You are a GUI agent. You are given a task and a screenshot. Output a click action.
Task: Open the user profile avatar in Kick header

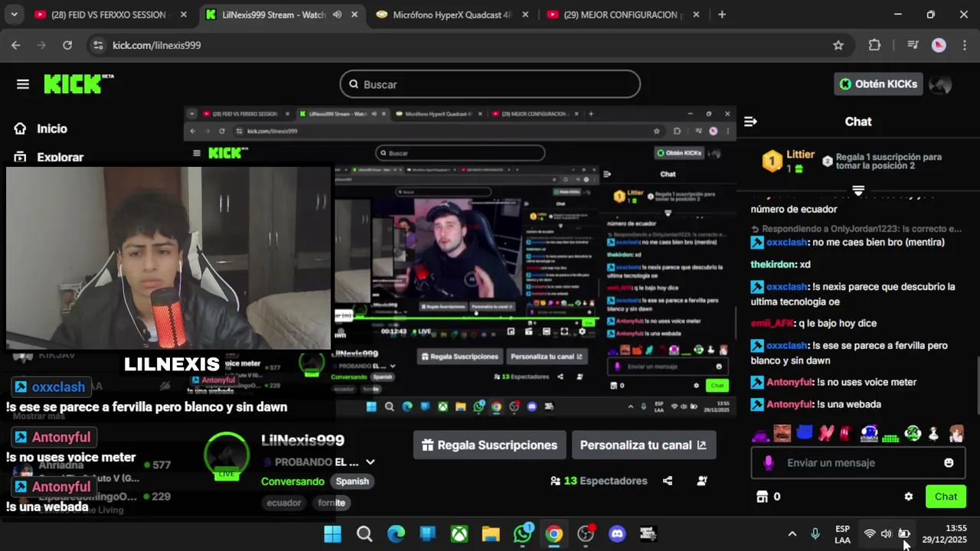pos(940,84)
